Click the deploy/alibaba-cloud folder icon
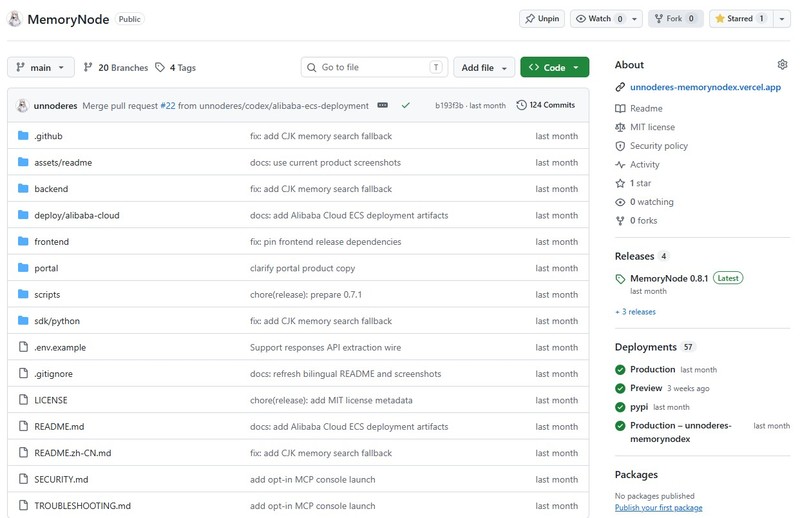 [x=23, y=215]
